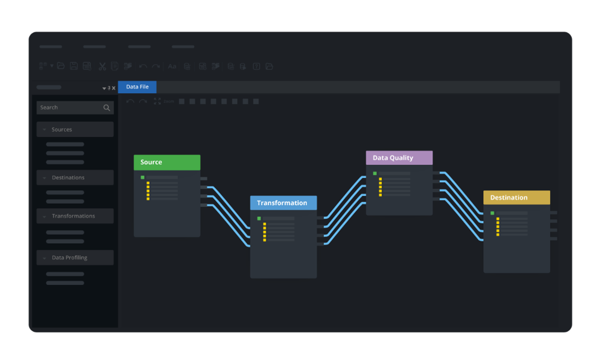The height and width of the screenshot is (364, 601).
Task: Switch to the Data File tab
Action: (x=137, y=87)
